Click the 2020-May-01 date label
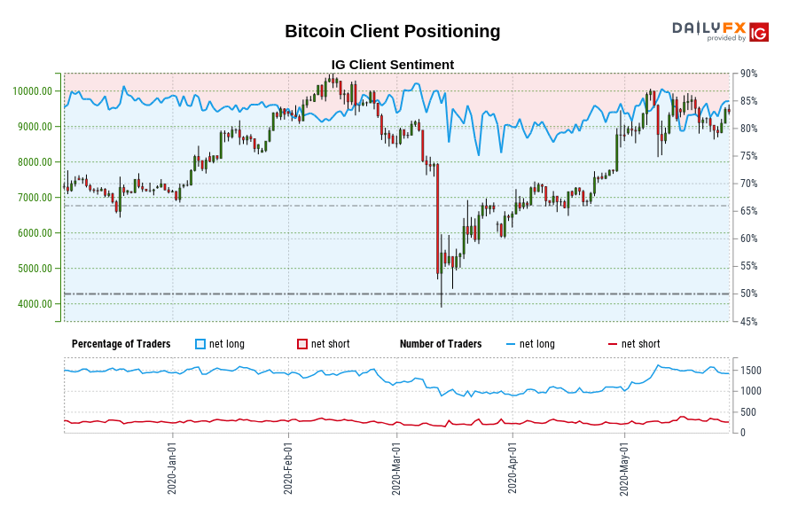This screenshot has width=798, height=532. tap(624, 468)
